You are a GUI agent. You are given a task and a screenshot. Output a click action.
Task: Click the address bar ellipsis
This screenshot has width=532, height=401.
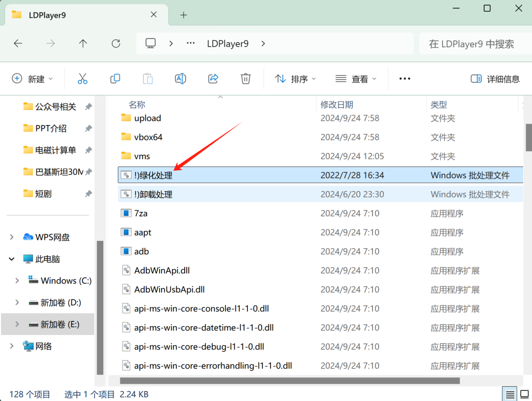coord(191,43)
